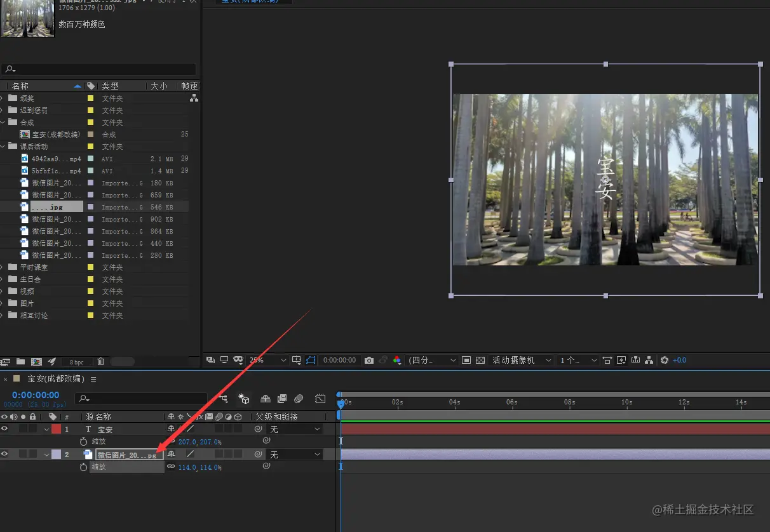Hide layer 1 宝安 with eye icon
The width and height of the screenshot is (770, 532).
[x=5, y=429]
